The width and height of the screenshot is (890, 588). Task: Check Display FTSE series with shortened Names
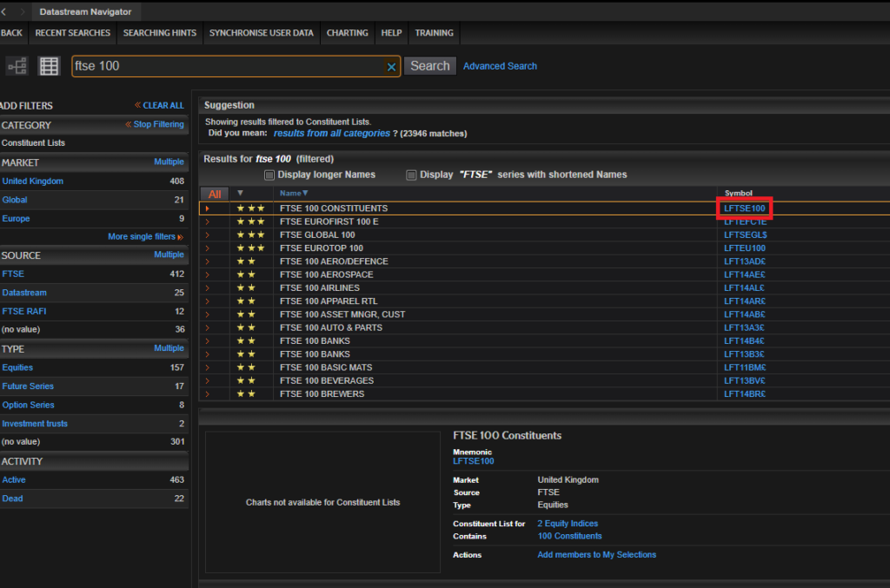[x=410, y=175]
